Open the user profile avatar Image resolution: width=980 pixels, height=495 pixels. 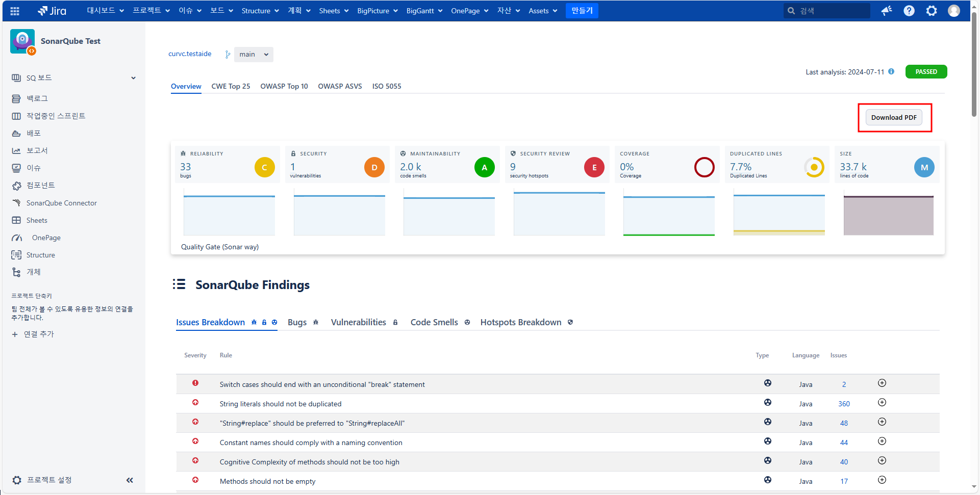coord(954,11)
